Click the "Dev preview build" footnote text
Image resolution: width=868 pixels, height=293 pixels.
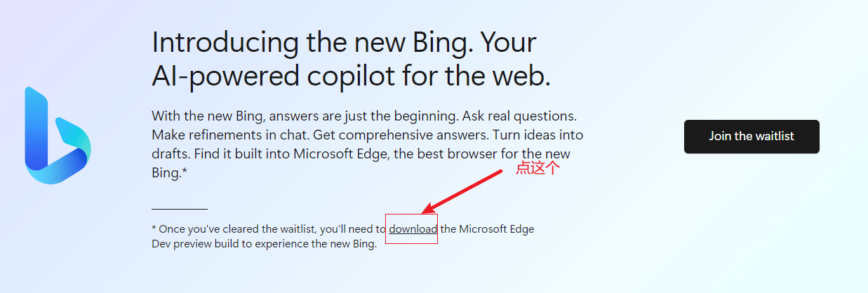click(193, 244)
